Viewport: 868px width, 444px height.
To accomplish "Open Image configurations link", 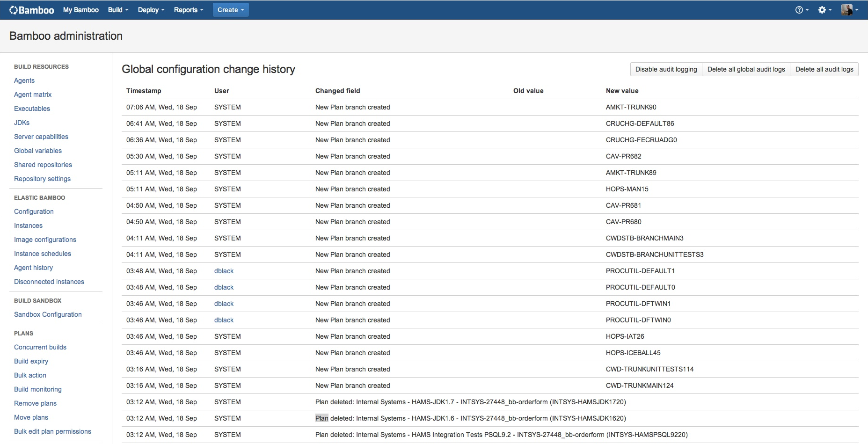I will pos(45,240).
